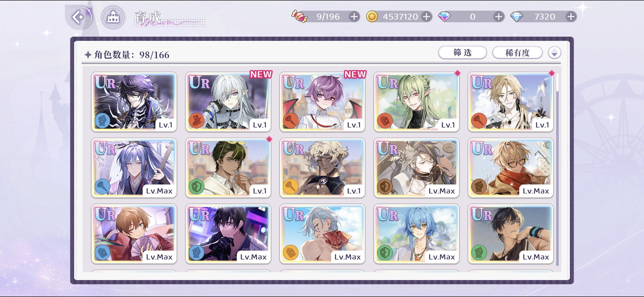Open the 筛选 filter button

click(x=462, y=52)
